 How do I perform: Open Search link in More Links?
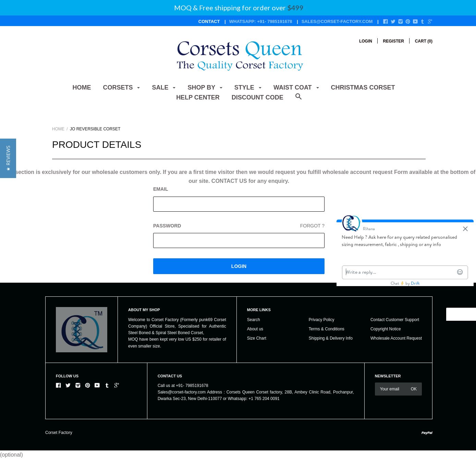(x=253, y=320)
